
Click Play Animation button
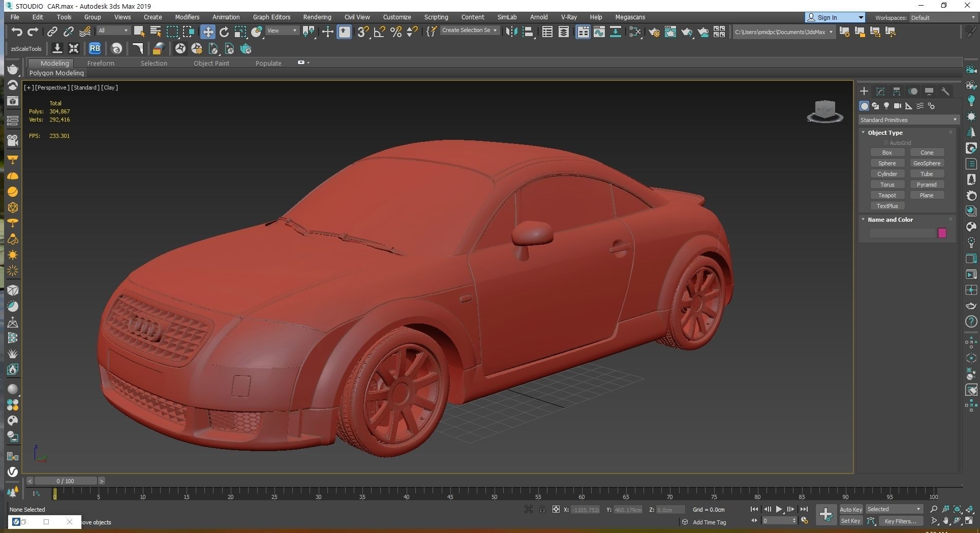[x=779, y=509]
